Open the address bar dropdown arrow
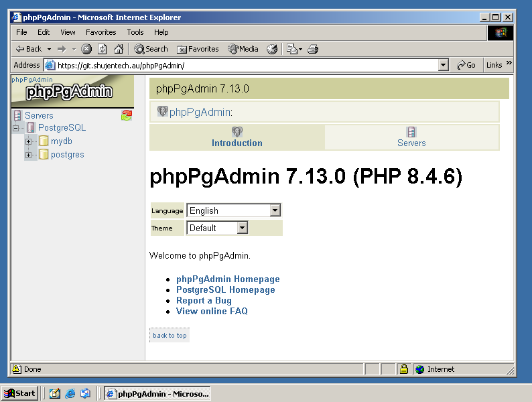 (443, 65)
